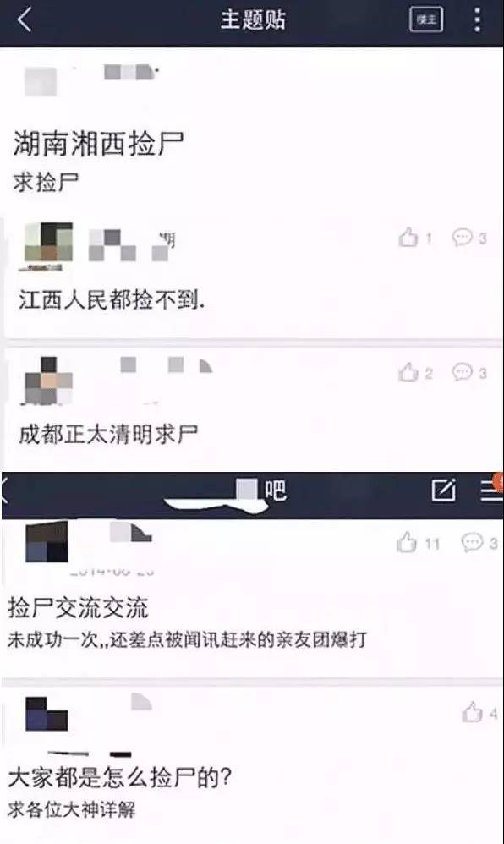The width and height of the screenshot is (504, 844).
Task: Open comments on 江西人民都捡不到 reply
Action: (x=462, y=238)
